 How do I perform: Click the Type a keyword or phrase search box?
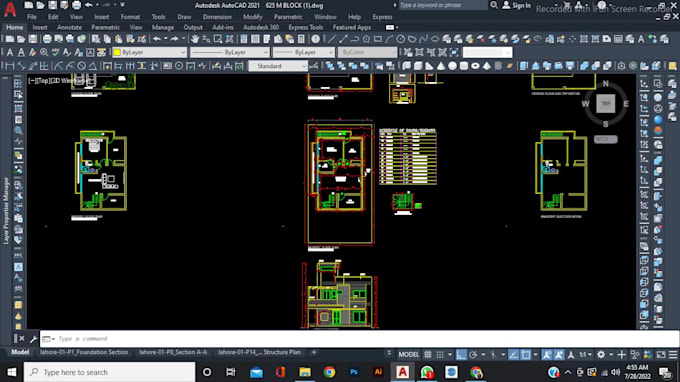[442, 5]
